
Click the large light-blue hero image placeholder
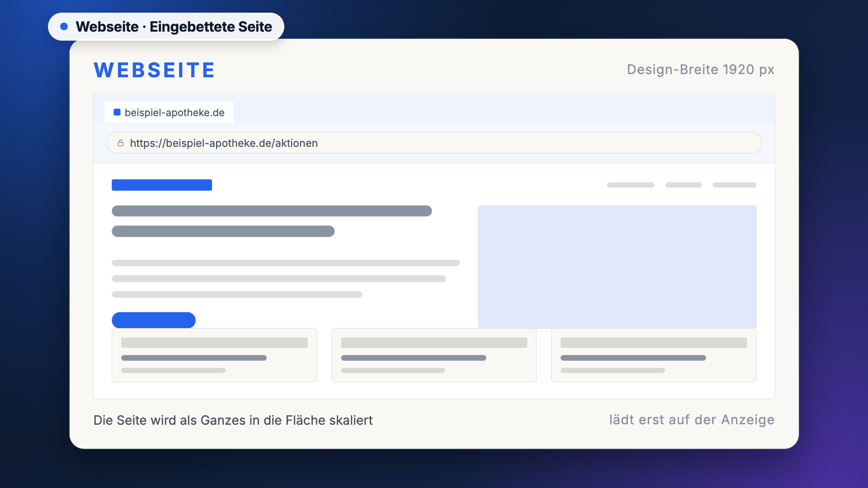coord(617,267)
